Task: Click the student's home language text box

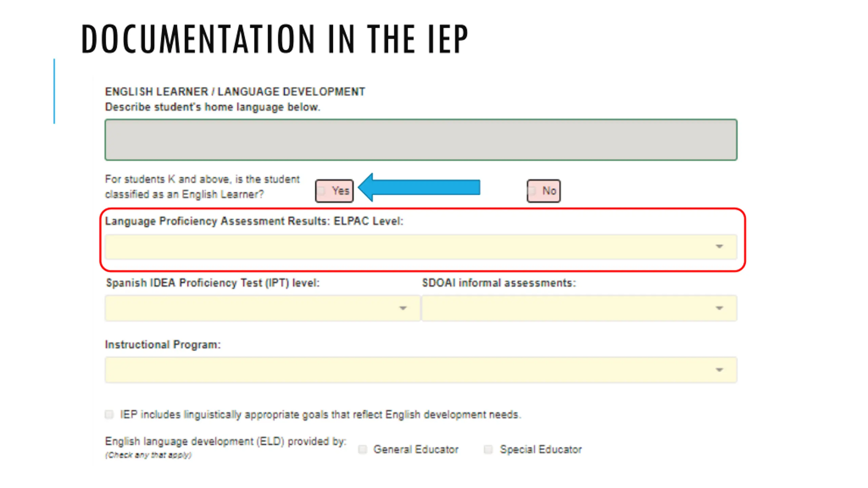Action: click(421, 140)
